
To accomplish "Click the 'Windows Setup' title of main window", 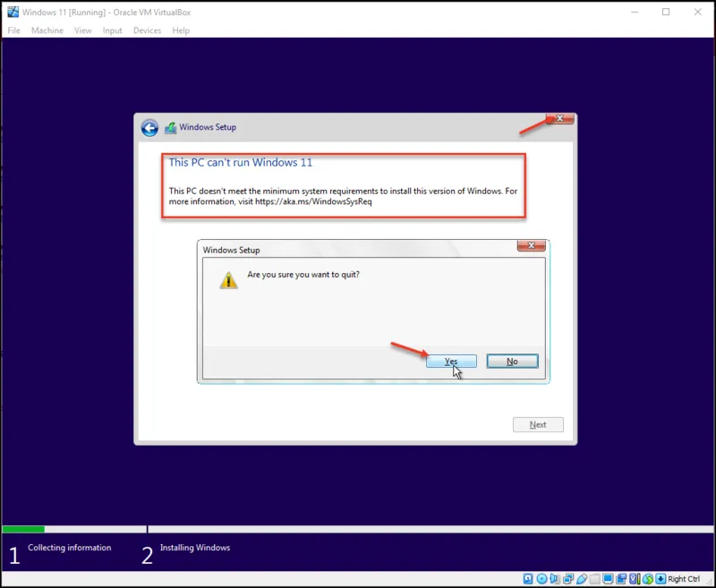I will [x=208, y=127].
